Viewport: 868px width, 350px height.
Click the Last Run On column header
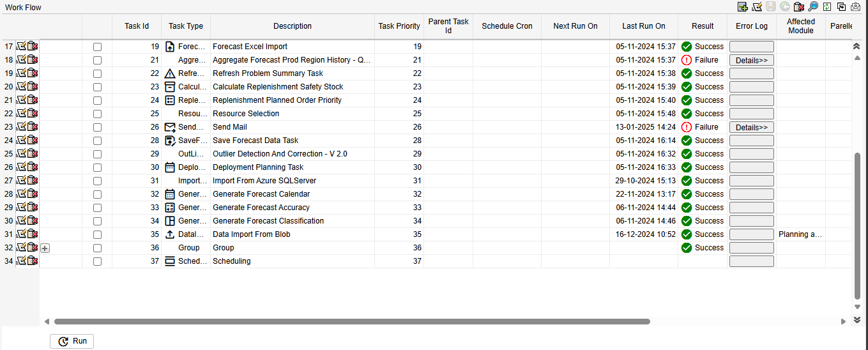(643, 26)
